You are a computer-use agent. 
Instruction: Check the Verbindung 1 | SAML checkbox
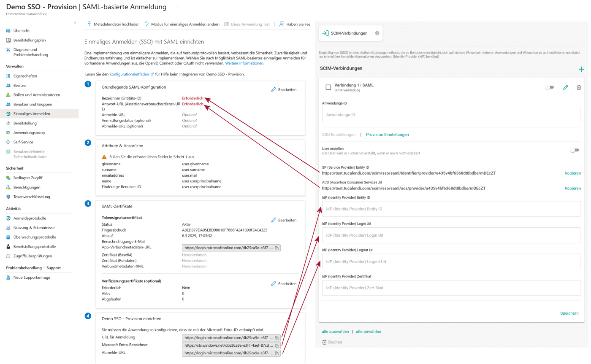[x=328, y=87]
